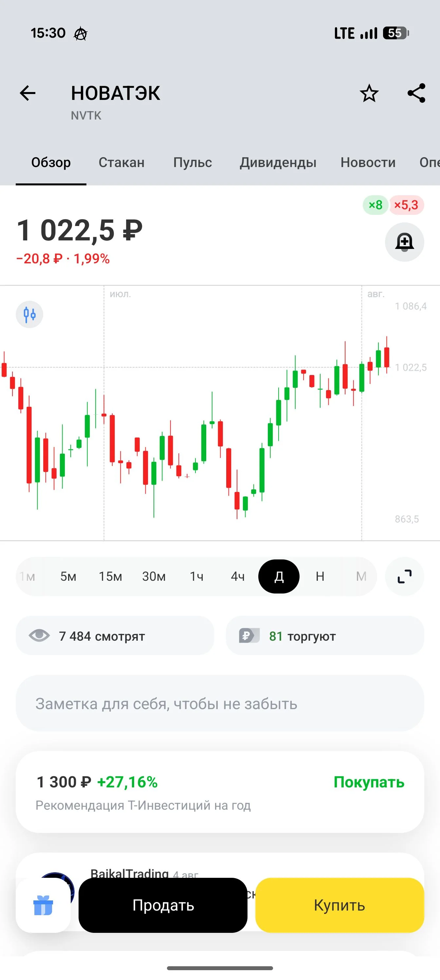This screenshot has height=980, width=440.
Task: Open the gift box icon
Action: (x=43, y=905)
